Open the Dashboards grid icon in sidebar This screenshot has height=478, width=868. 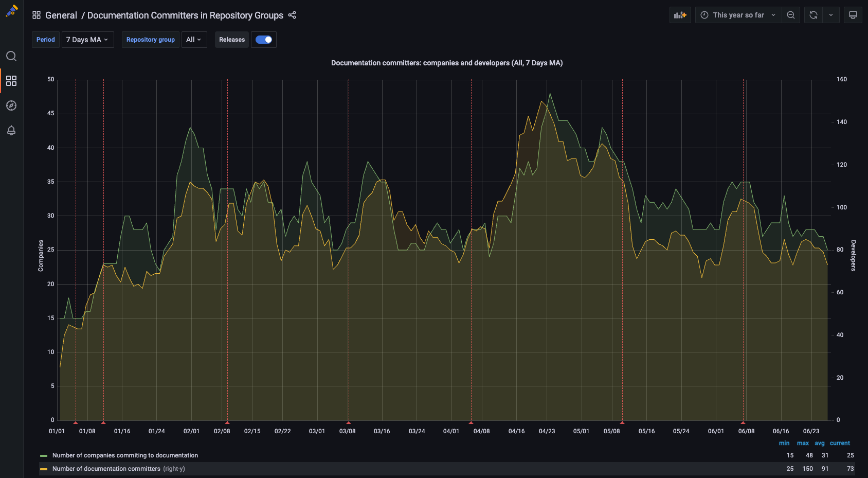point(11,81)
